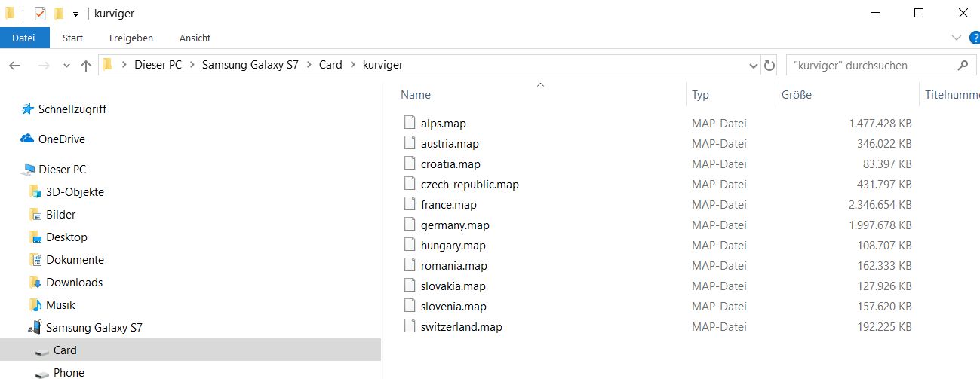Click the "kurviger" durchsuchen search field
This screenshot has width=980, height=379.
[x=868, y=66]
